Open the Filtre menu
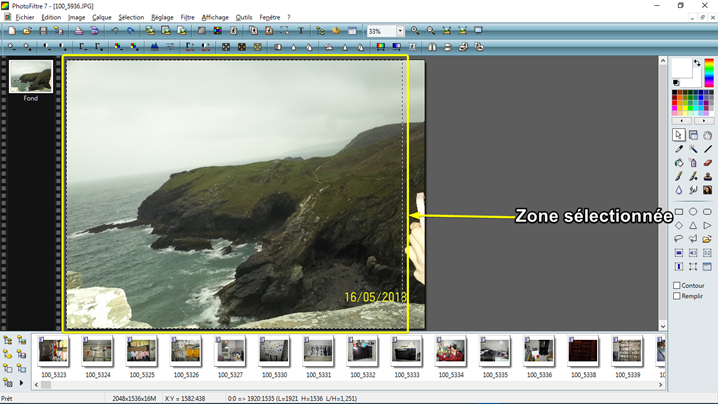Image resolution: width=718 pixels, height=404 pixels. 187,17
